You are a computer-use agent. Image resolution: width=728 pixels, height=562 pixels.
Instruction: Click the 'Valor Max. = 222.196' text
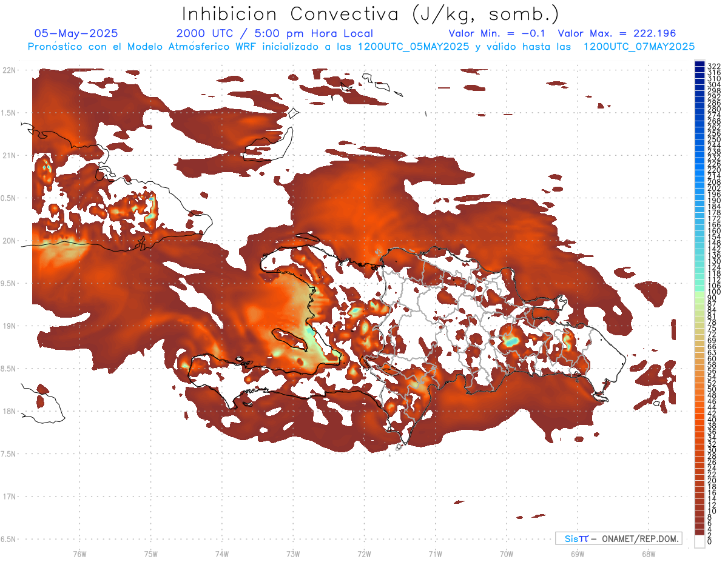pyautogui.click(x=617, y=33)
